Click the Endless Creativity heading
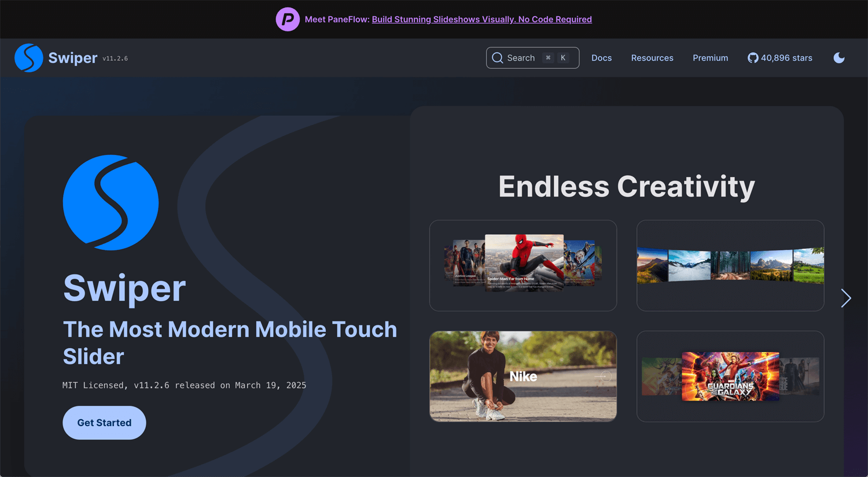 pos(627,187)
